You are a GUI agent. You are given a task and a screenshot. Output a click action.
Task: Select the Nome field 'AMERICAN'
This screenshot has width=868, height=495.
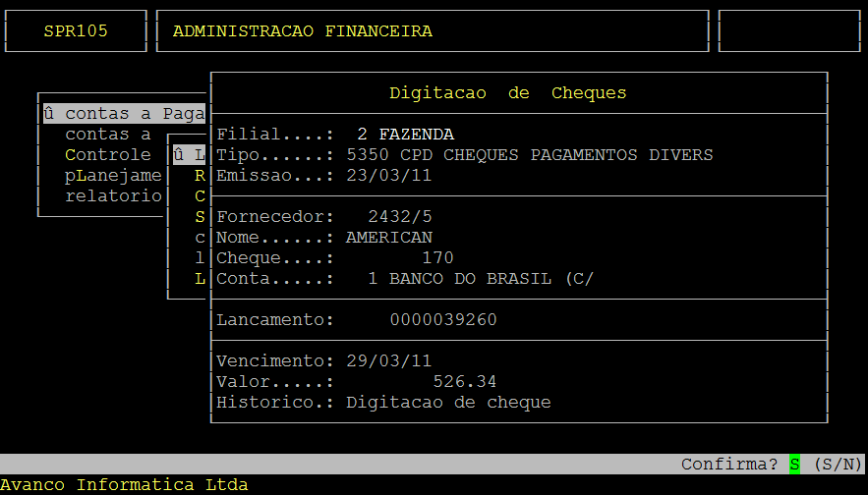[389, 238]
